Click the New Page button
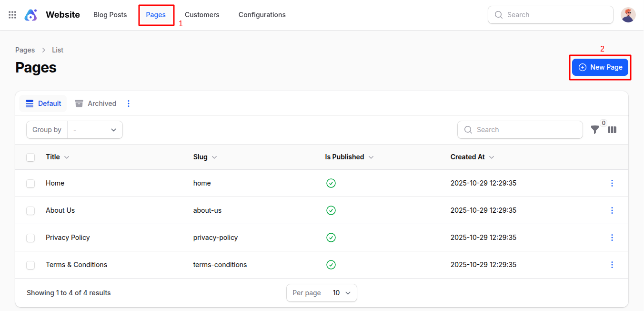644x311 pixels. pos(600,67)
